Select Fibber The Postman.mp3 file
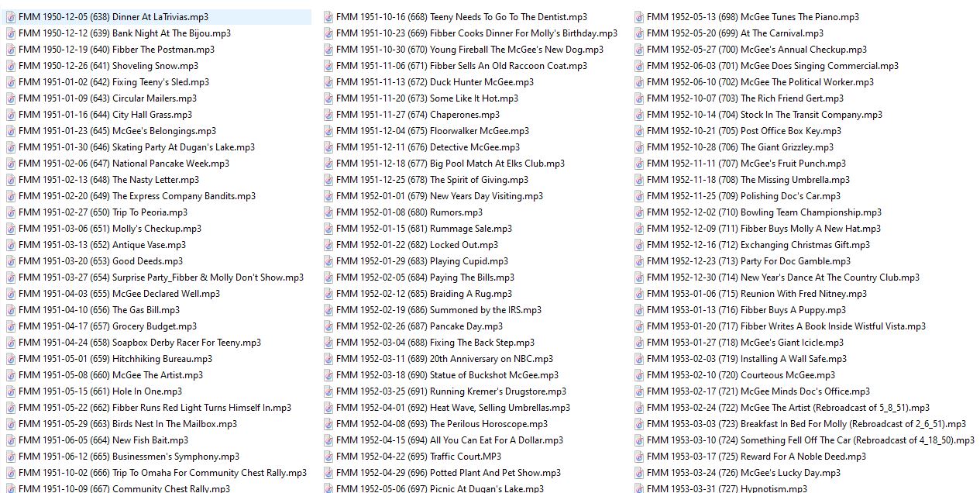 [116, 50]
